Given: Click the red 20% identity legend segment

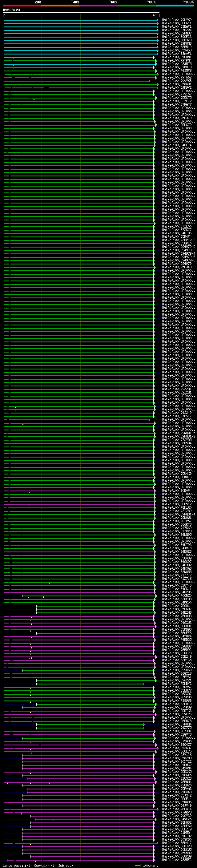Looking at the screenshot, I should 22,6.
